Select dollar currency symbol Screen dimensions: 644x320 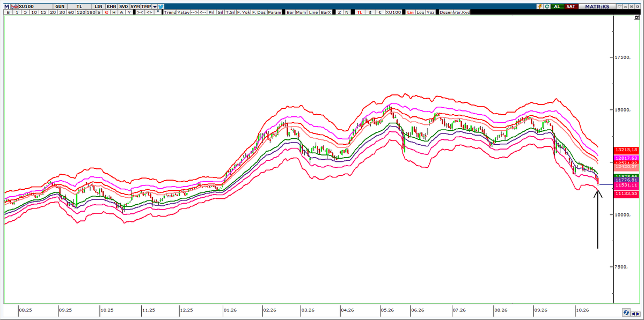point(370,12)
